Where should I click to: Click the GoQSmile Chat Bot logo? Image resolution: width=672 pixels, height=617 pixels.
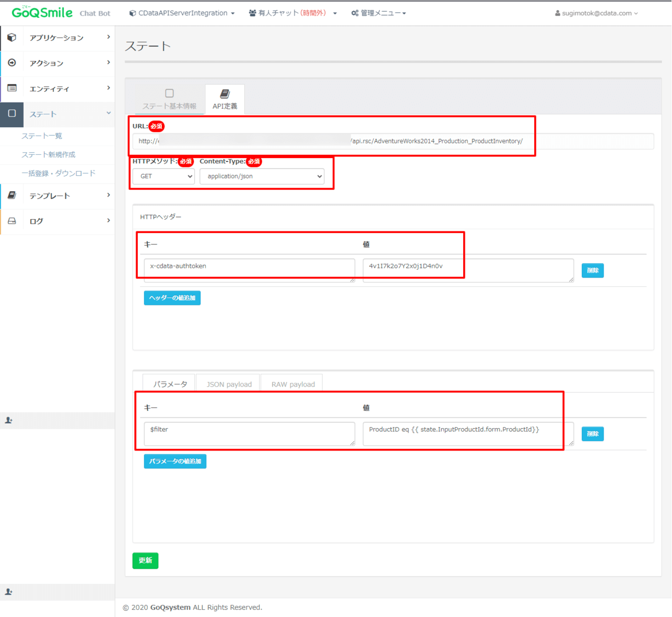coord(60,12)
